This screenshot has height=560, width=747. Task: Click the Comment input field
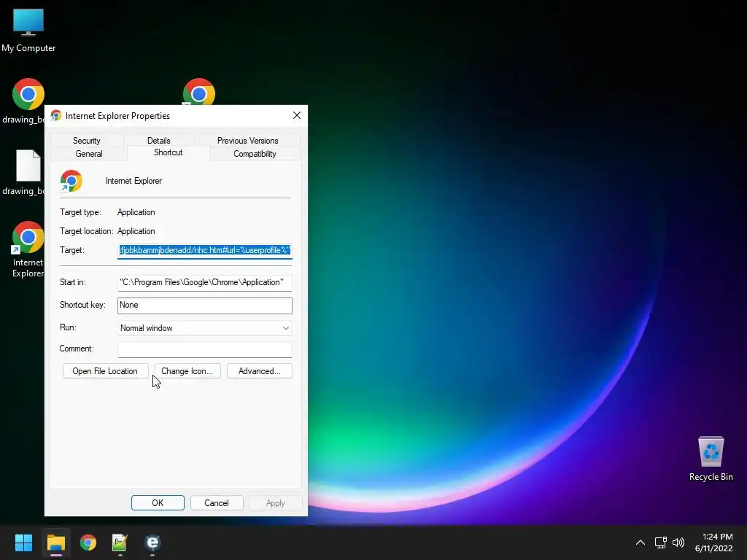[205, 349]
